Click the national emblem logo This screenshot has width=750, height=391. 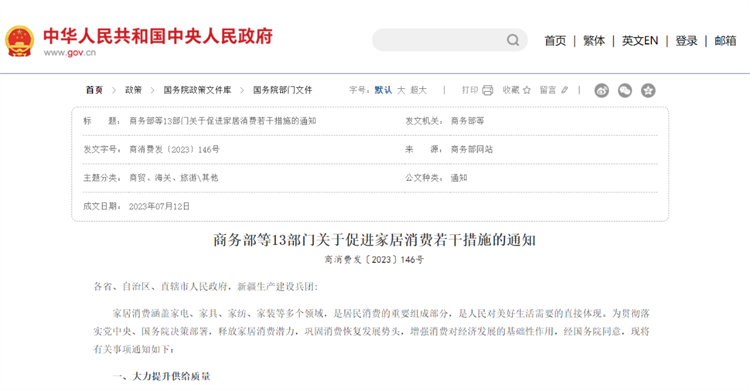click(19, 41)
